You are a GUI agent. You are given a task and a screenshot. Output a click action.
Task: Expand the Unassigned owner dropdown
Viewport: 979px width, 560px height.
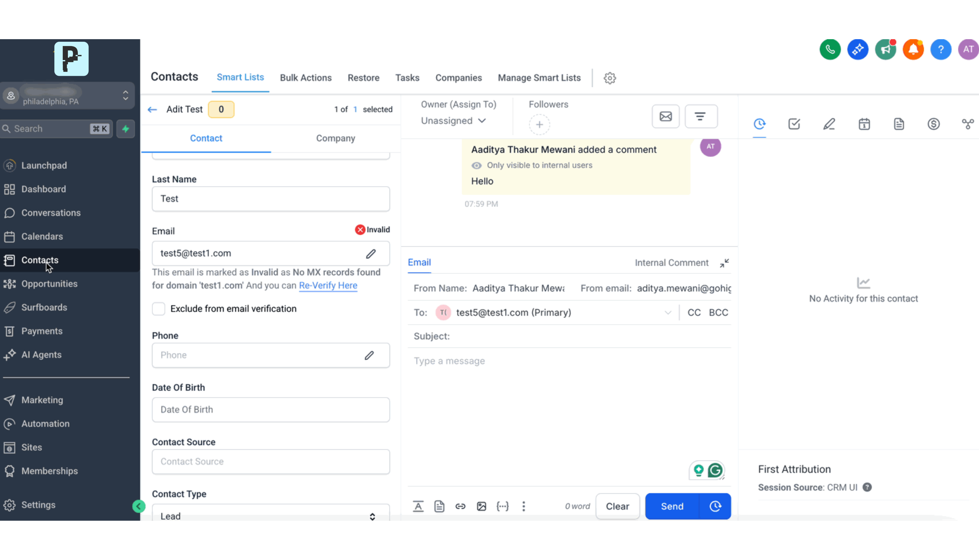[453, 121]
